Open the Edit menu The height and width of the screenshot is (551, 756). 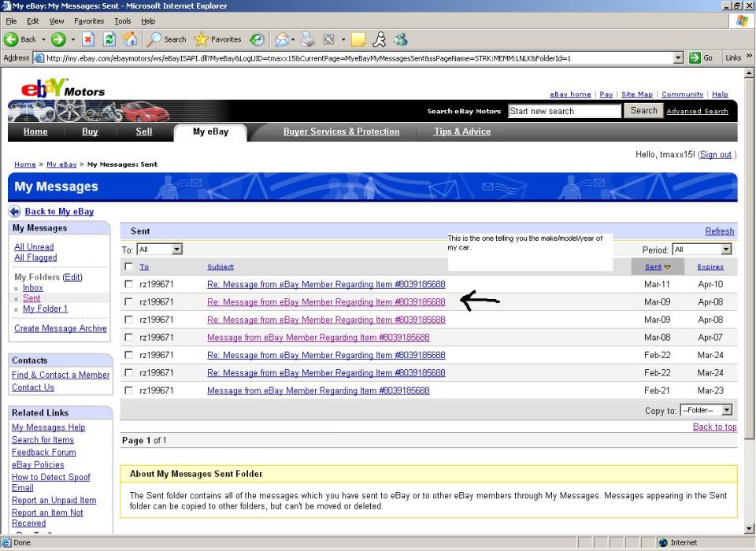click(33, 21)
